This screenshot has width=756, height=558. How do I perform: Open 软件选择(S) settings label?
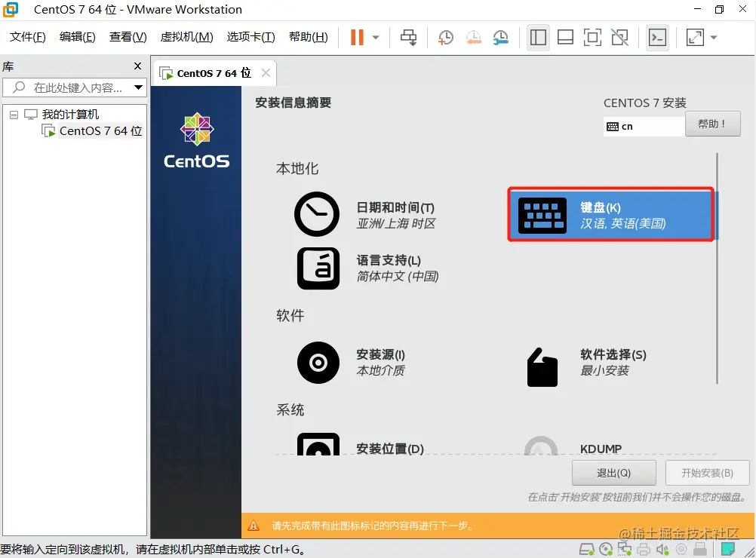613,354
